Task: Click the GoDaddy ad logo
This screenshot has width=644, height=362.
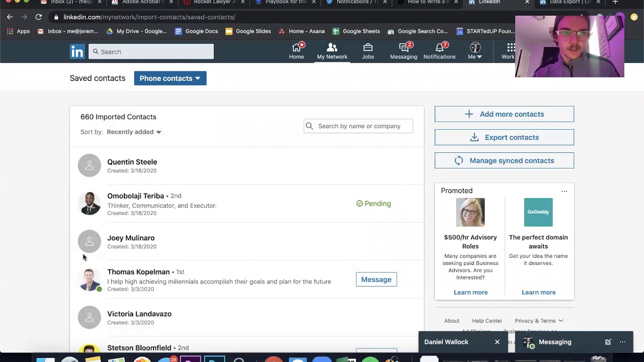Action: pos(538,212)
